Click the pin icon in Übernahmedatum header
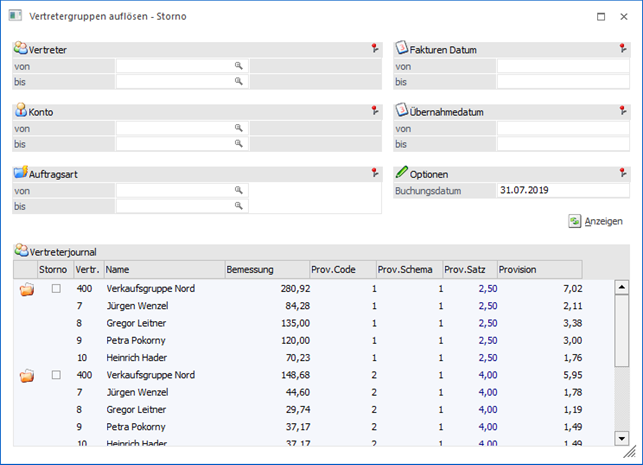 pos(622,111)
